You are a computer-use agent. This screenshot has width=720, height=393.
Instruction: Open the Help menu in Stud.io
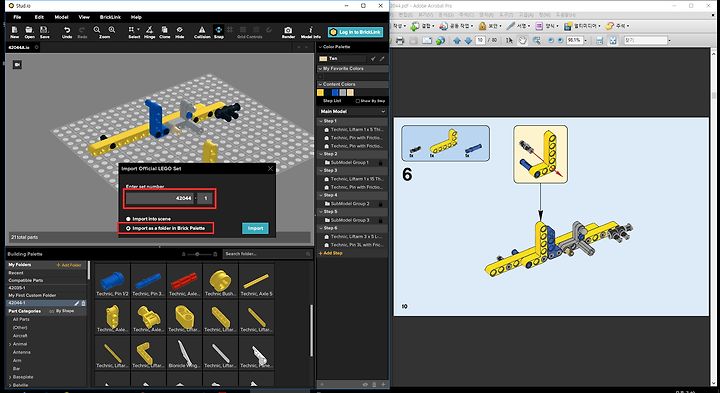coord(136,17)
